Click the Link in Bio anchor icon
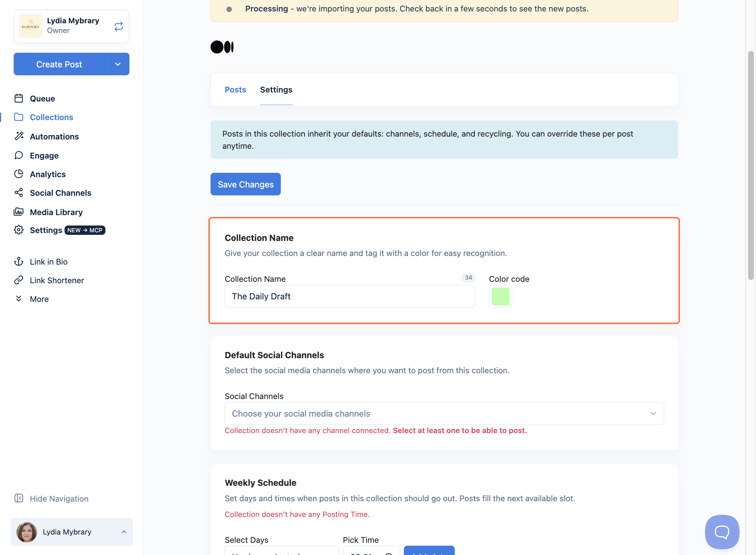Image resolution: width=756 pixels, height=555 pixels. [x=19, y=261]
